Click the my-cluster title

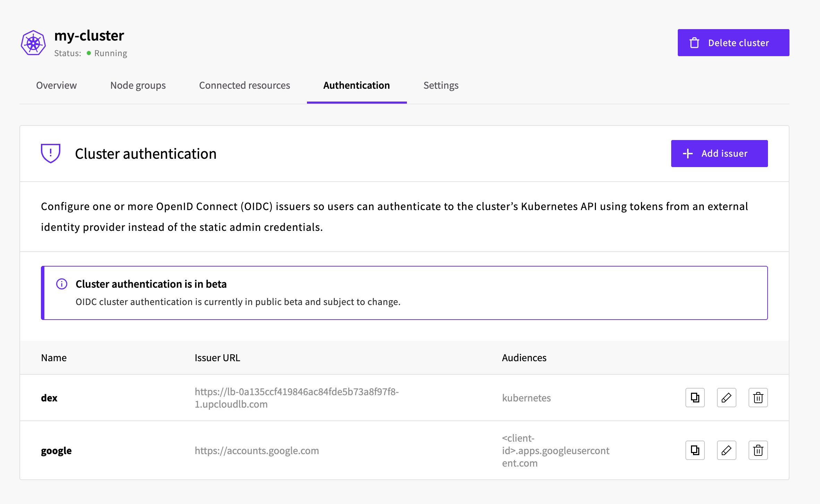(89, 36)
